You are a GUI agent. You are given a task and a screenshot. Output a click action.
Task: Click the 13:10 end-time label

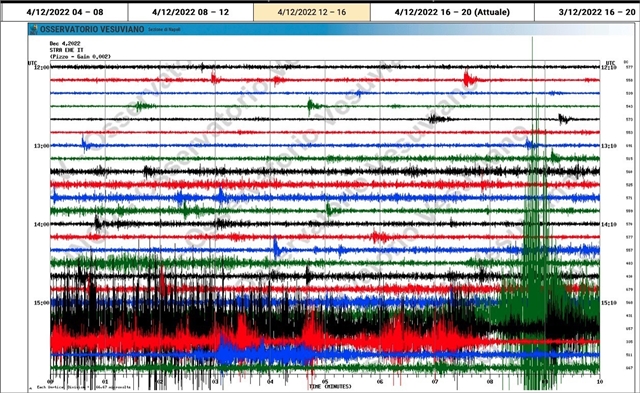tap(609, 146)
